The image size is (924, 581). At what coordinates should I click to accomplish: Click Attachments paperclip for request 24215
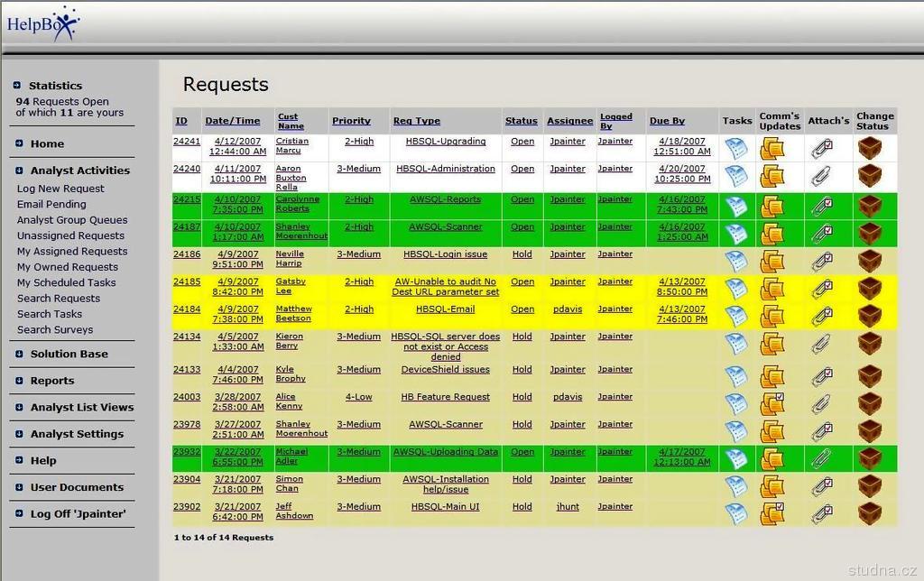coord(821,207)
